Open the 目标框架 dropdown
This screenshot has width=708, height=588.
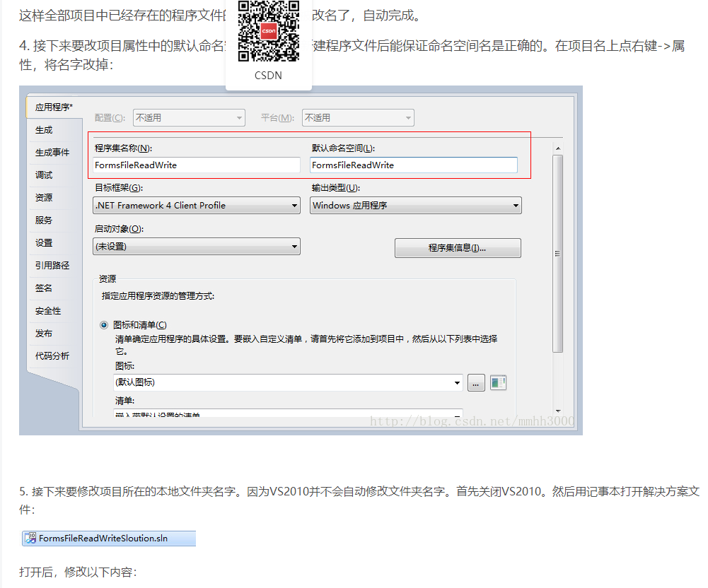pos(197,206)
